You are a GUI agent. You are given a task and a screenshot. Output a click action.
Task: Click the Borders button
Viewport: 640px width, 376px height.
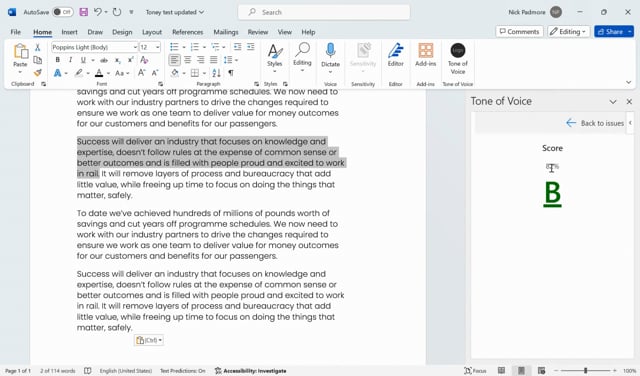[x=195, y=73]
